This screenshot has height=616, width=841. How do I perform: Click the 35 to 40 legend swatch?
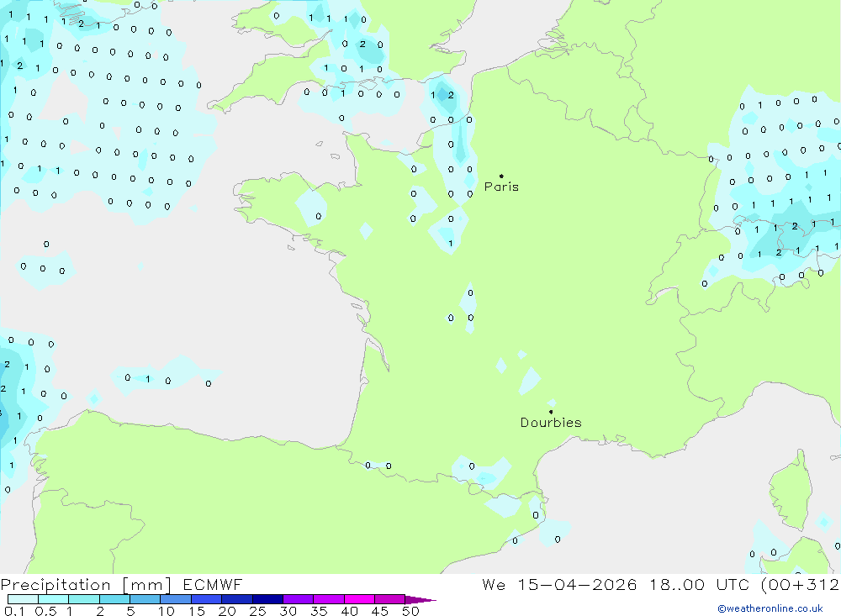click(329, 599)
